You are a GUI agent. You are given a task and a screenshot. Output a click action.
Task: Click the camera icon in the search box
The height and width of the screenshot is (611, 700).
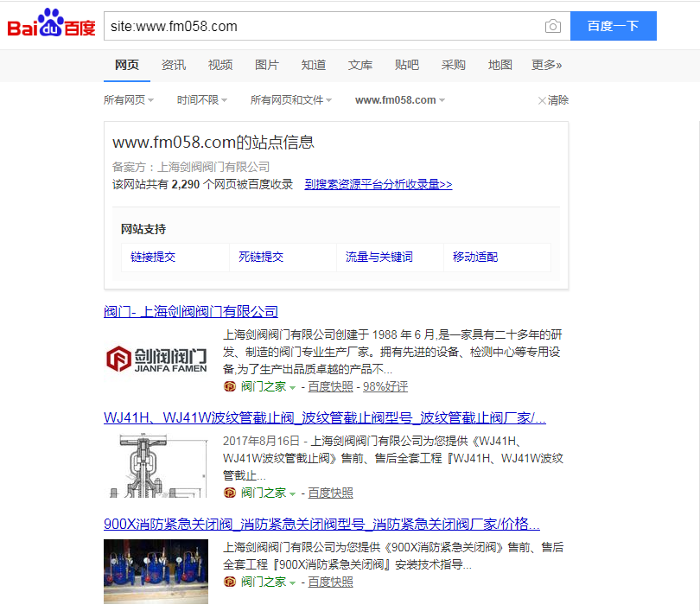coord(552,26)
